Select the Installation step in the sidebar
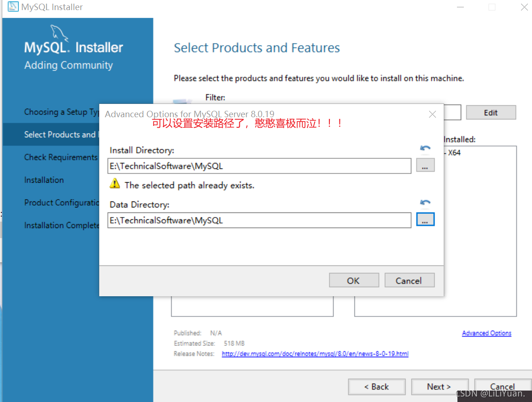Screen dimensions: 532x402 coord(44,180)
